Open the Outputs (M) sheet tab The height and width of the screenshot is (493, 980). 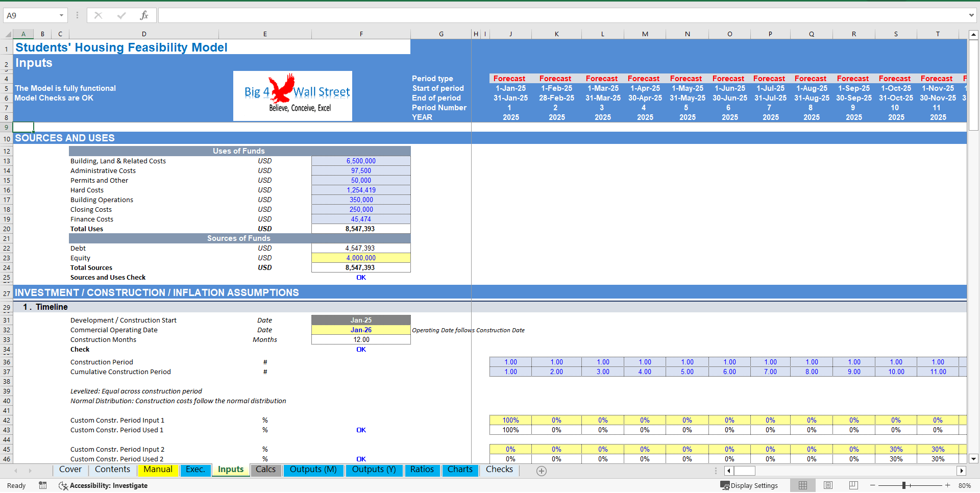pyautogui.click(x=313, y=470)
